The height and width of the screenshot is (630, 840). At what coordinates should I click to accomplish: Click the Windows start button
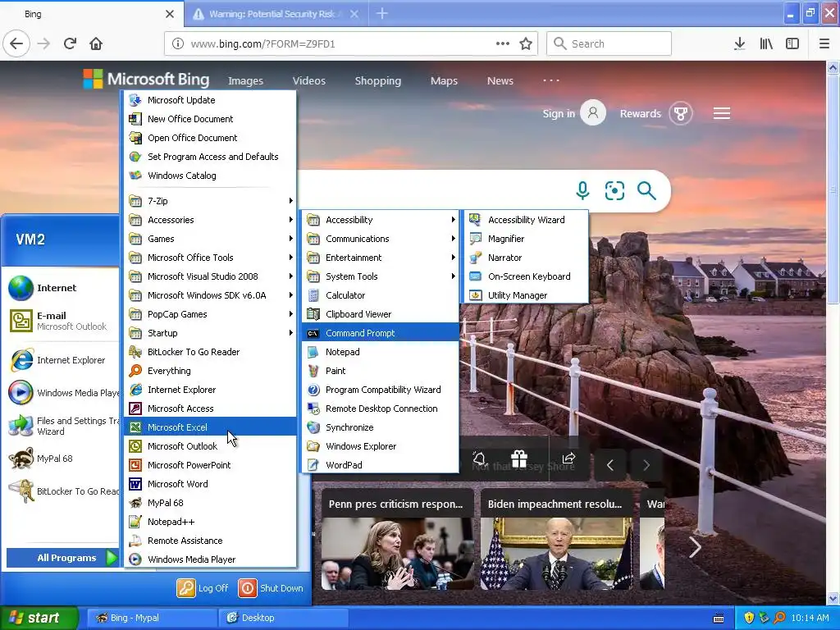point(39,618)
